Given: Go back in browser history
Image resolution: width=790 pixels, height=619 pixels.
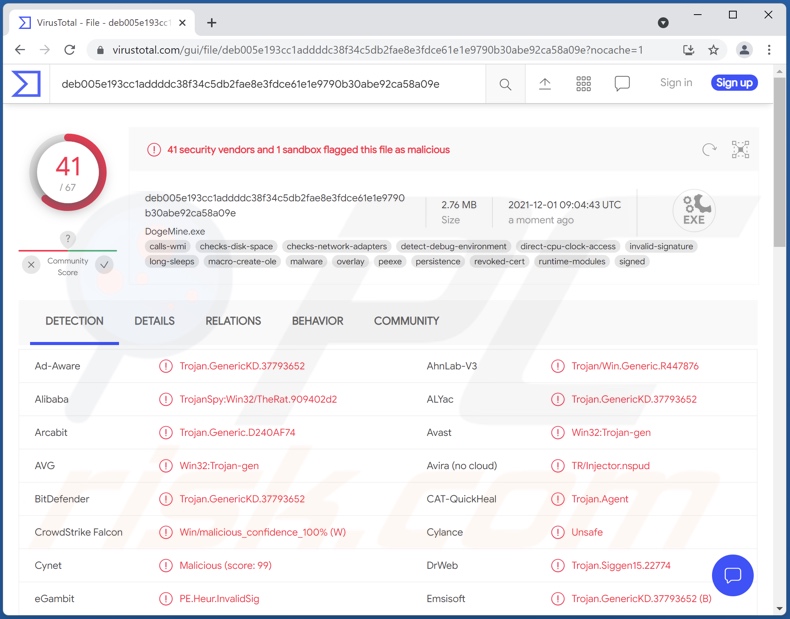Looking at the screenshot, I should (20, 50).
